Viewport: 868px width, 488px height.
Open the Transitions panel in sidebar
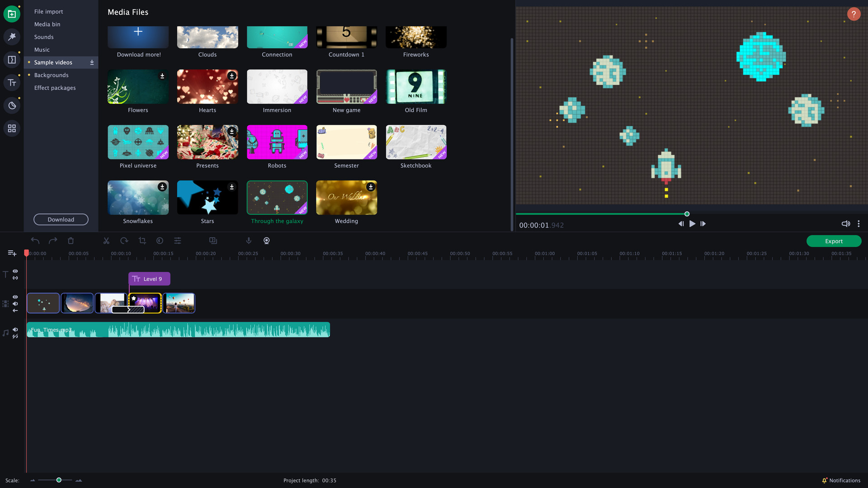[12, 60]
